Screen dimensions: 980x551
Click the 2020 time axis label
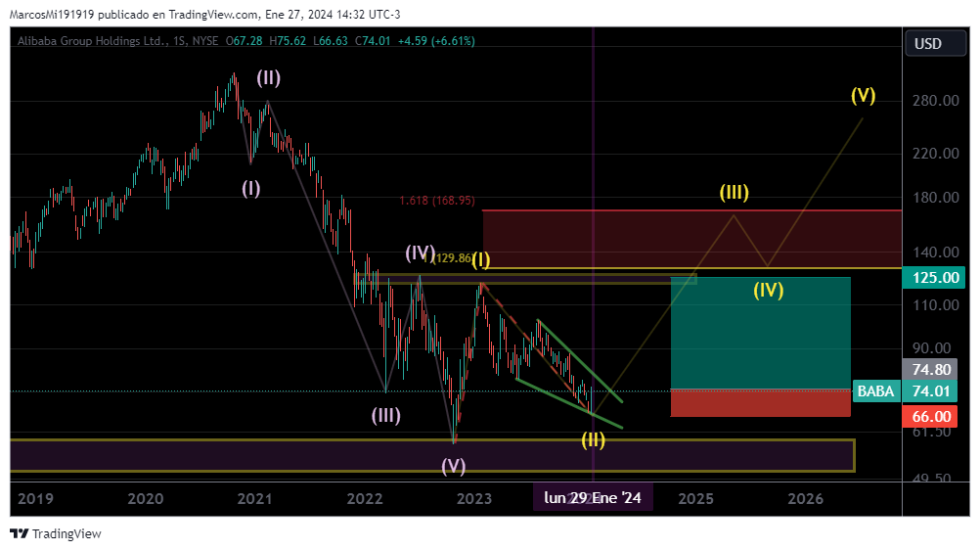145,498
